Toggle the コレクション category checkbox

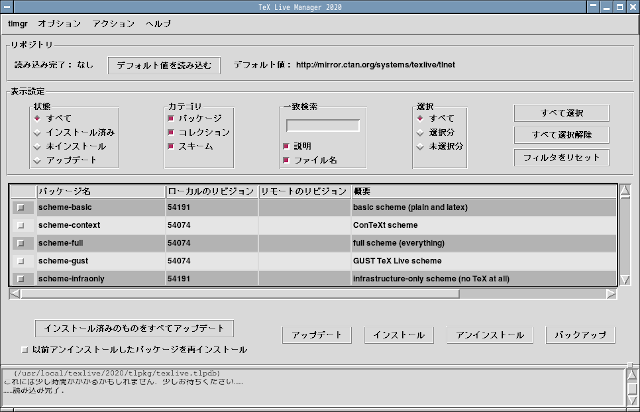(171, 132)
